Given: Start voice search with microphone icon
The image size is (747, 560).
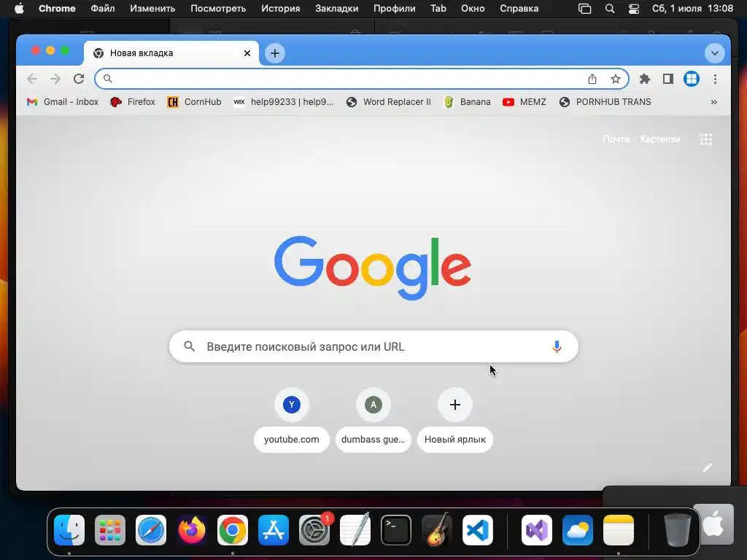Looking at the screenshot, I should (557, 346).
